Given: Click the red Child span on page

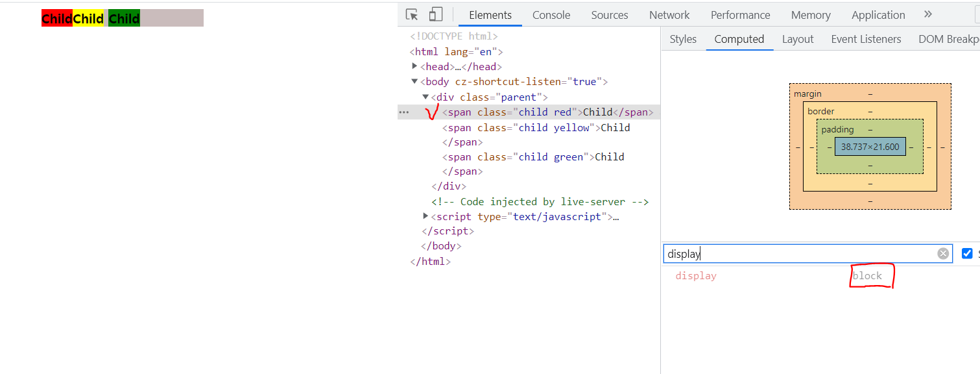Looking at the screenshot, I should tap(57, 19).
